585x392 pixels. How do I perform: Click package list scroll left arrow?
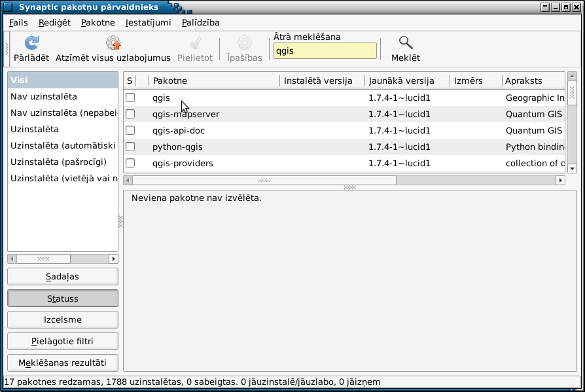coord(128,181)
